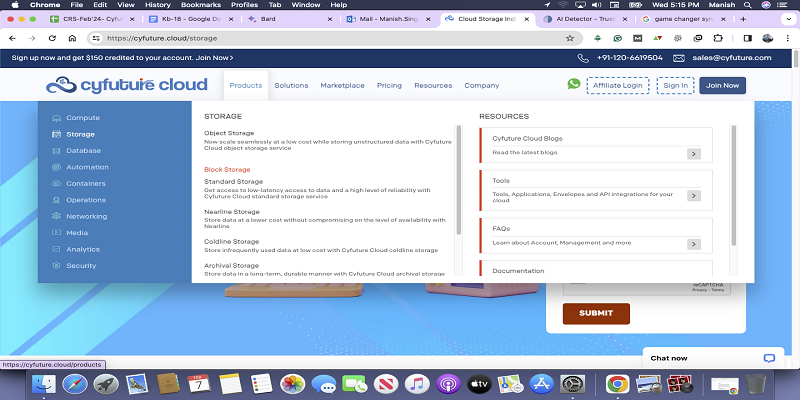Open the Archival Storage link

pyautogui.click(x=231, y=266)
